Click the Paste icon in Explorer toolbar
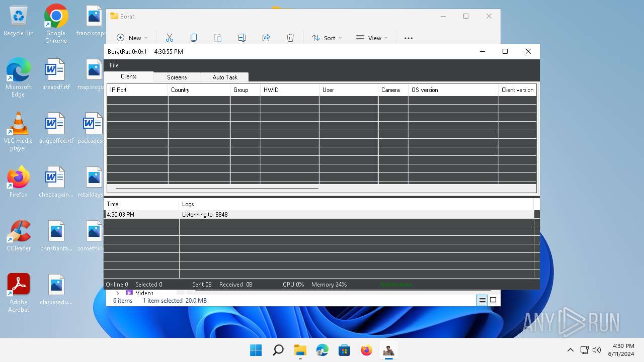The height and width of the screenshot is (362, 644). click(x=218, y=38)
